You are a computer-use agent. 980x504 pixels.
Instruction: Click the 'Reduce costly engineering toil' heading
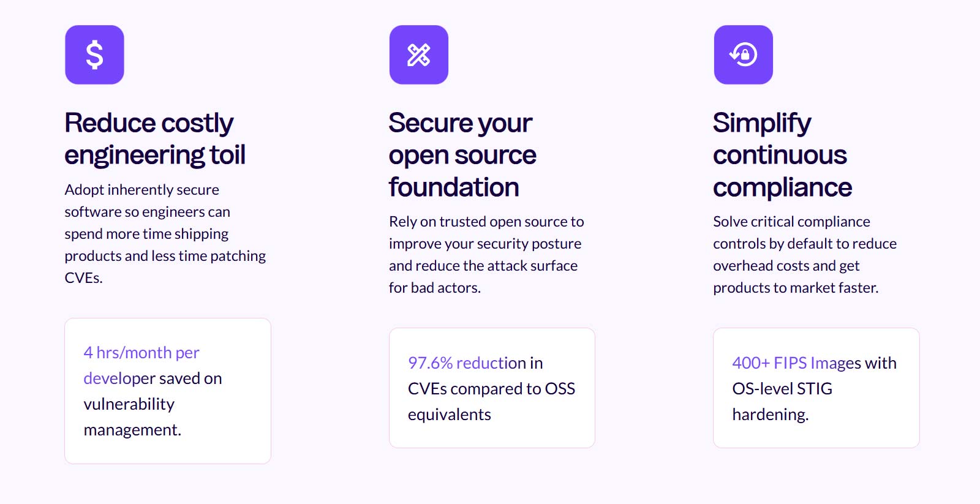coord(155,139)
